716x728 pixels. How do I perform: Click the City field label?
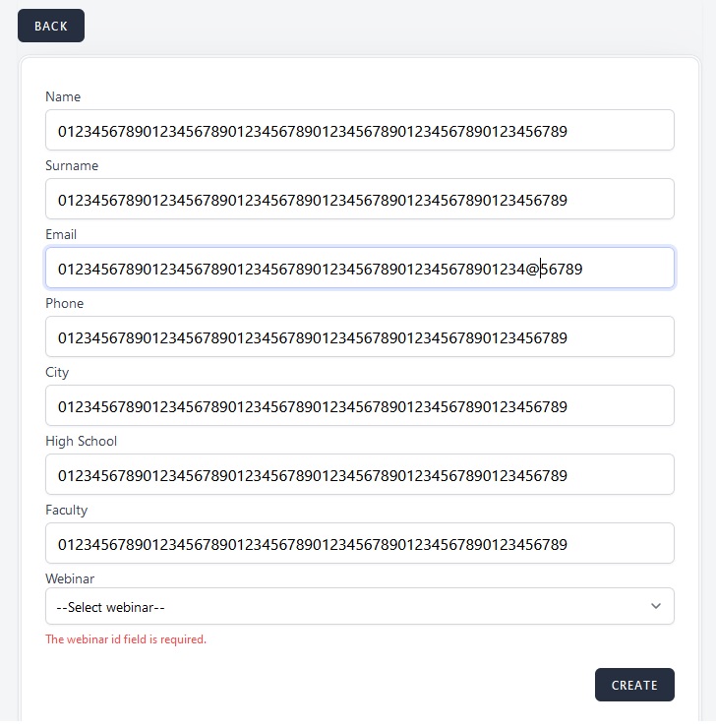click(57, 372)
